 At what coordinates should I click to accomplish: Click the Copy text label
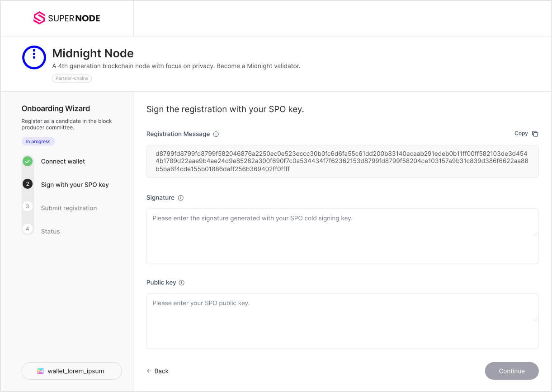coord(521,134)
